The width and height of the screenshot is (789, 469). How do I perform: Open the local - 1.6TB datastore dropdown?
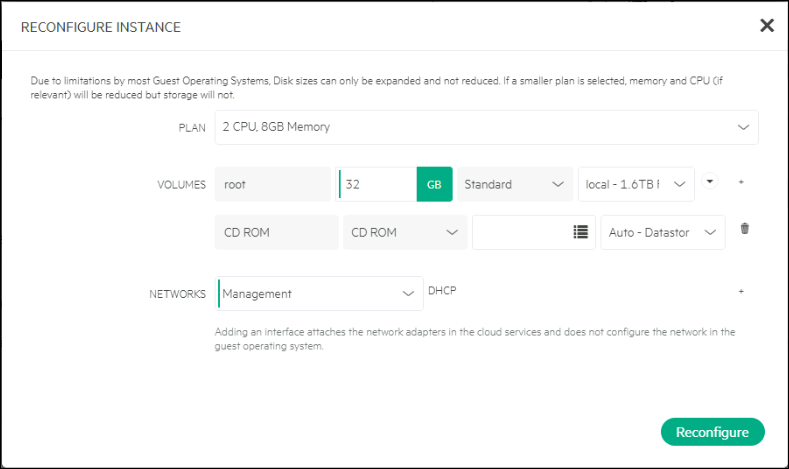pos(636,184)
